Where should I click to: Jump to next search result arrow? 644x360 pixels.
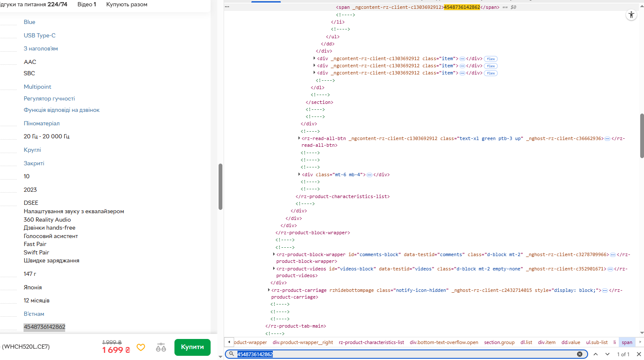click(607, 354)
